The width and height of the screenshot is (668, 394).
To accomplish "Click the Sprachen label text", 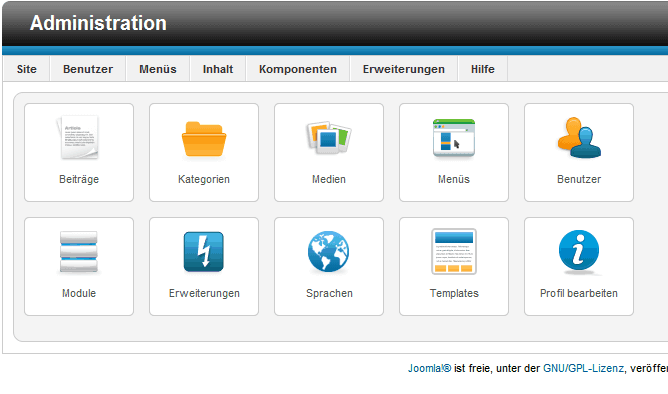I will point(329,293).
